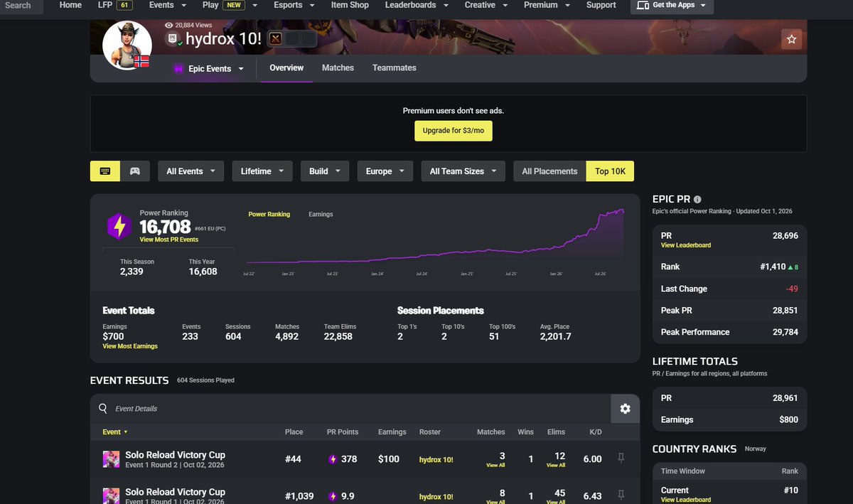
Task: Open LFP in the navigation bar
Action: click(115, 5)
